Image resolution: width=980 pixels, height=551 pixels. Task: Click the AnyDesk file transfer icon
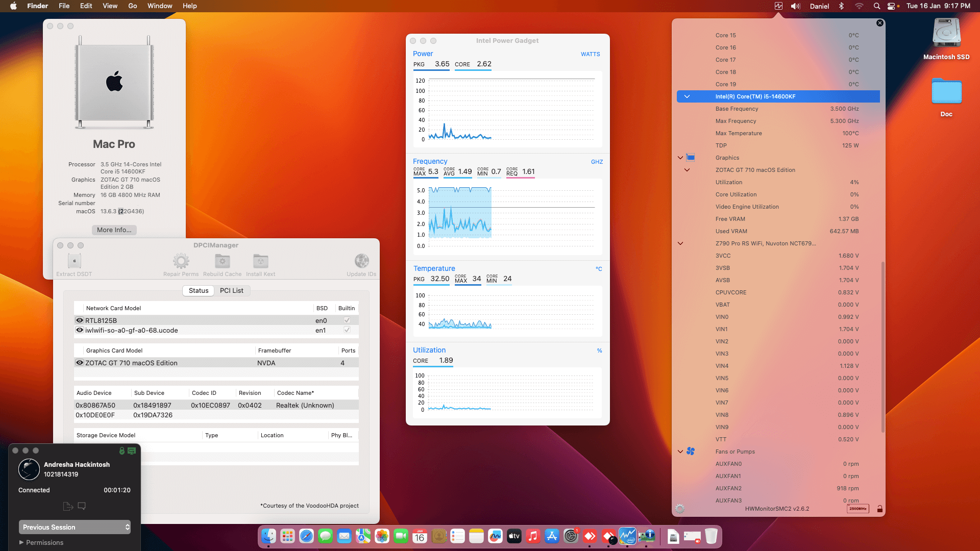pos(68,506)
